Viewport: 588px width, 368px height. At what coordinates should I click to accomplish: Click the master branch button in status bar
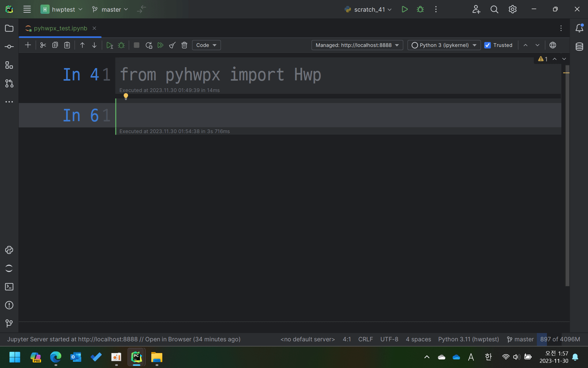[520, 339]
